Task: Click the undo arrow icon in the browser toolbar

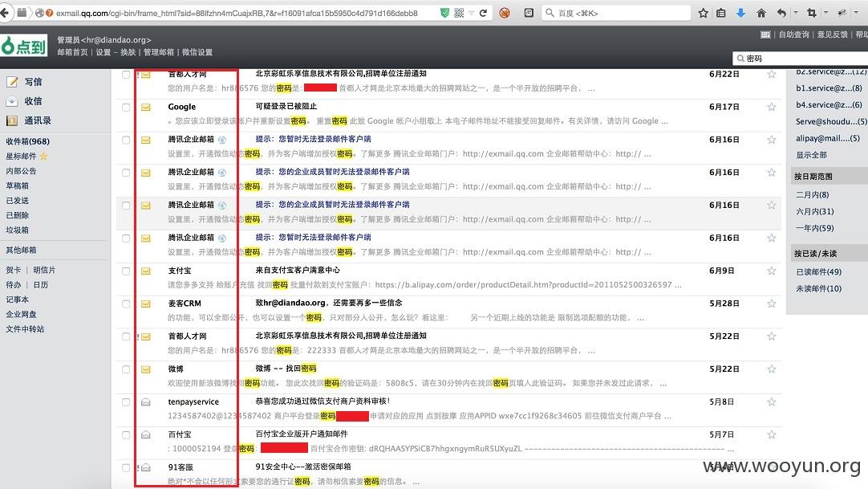Action: coord(781,13)
